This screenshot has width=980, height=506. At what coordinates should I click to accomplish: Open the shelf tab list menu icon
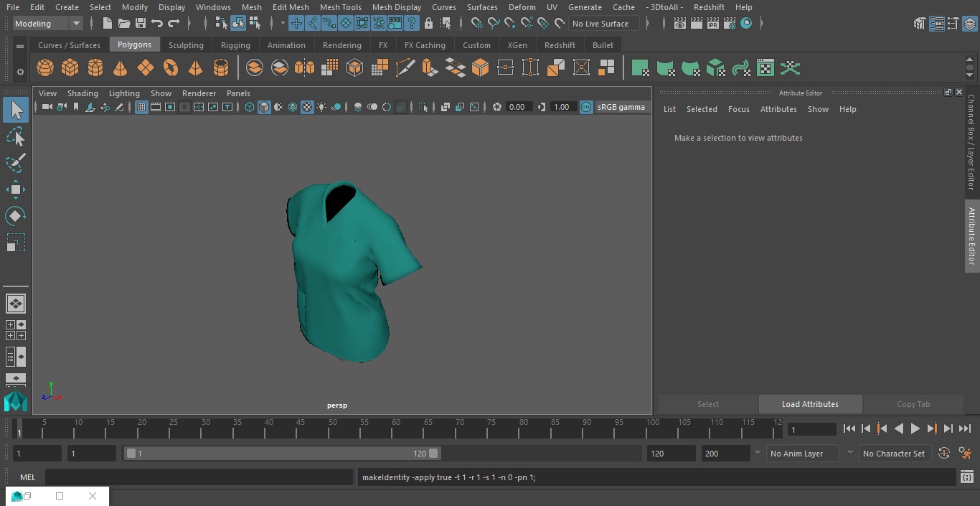click(20, 45)
